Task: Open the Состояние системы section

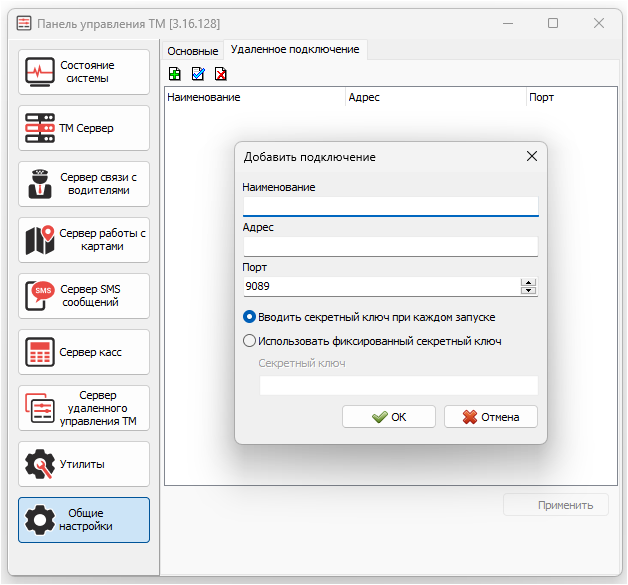Action: 84,72
